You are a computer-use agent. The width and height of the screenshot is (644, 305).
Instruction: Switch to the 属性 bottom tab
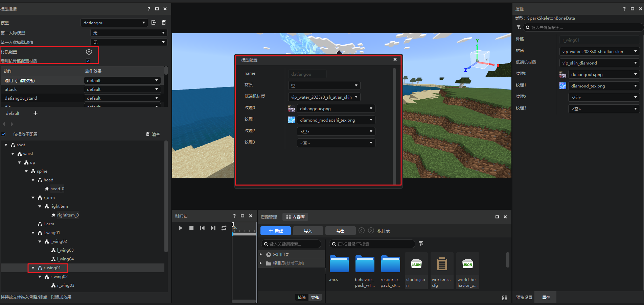click(x=546, y=298)
